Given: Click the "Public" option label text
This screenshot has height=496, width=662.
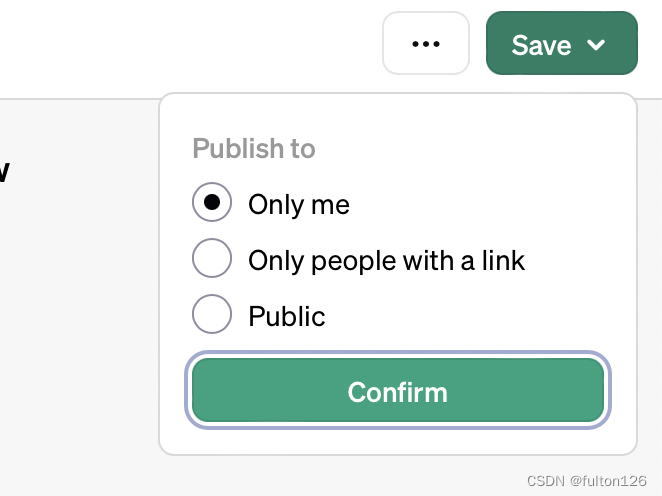Looking at the screenshot, I should [x=287, y=316].
